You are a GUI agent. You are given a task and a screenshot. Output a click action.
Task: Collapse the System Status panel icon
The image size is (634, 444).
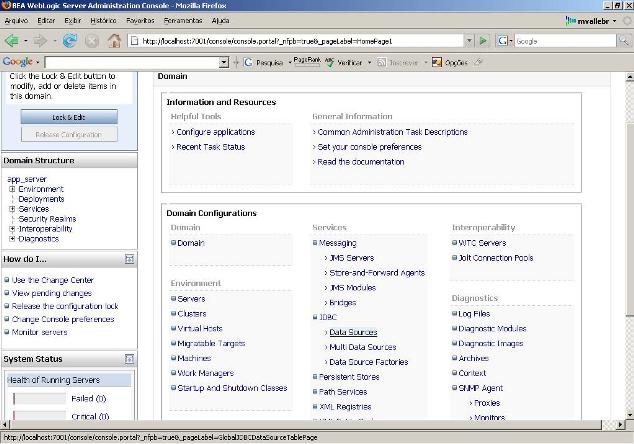click(x=129, y=358)
